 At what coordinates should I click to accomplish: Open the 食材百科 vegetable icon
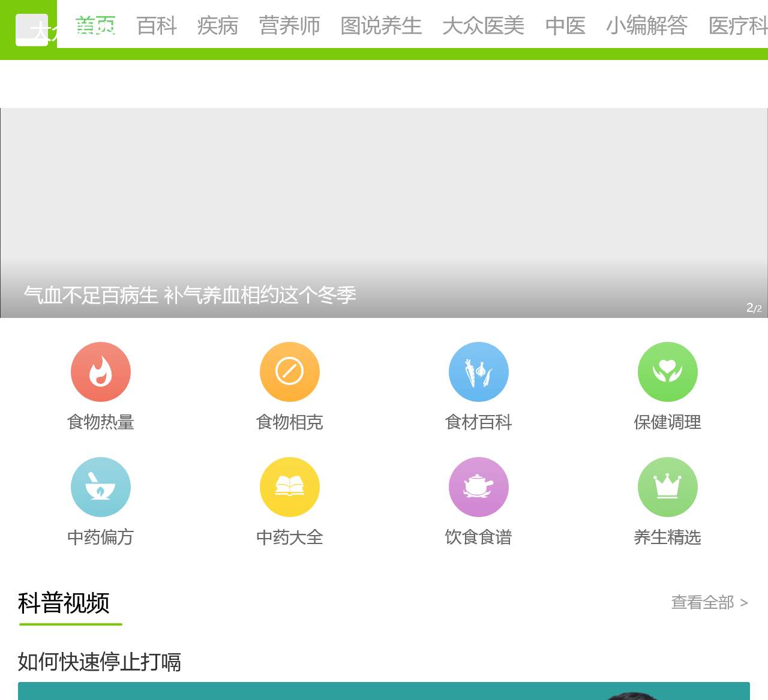click(478, 371)
